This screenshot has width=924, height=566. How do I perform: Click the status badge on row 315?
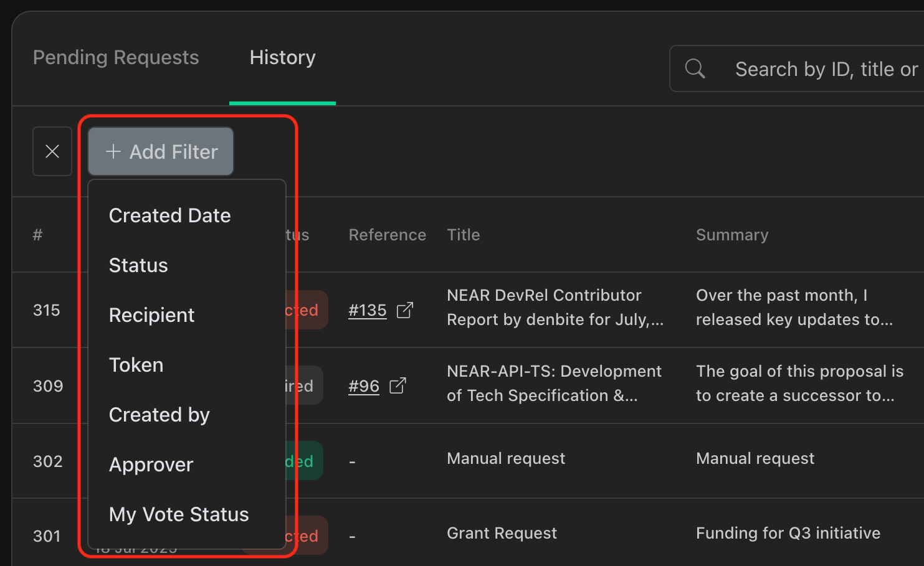[305, 310]
